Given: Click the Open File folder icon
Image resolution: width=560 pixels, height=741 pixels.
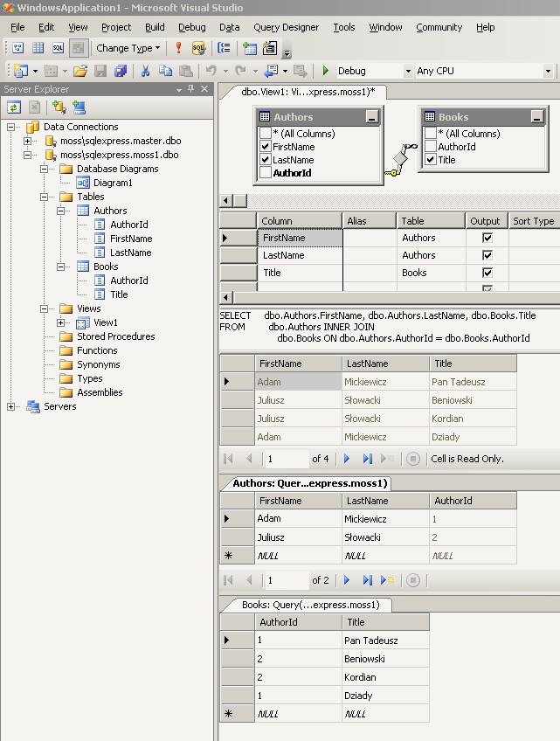Looking at the screenshot, I should pyautogui.click(x=80, y=71).
